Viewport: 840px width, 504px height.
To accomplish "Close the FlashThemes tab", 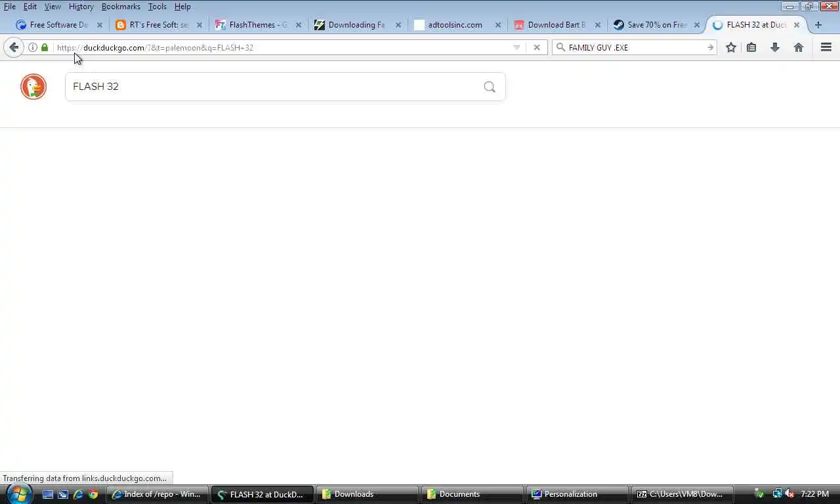I will pyautogui.click(x=299, y=25).
